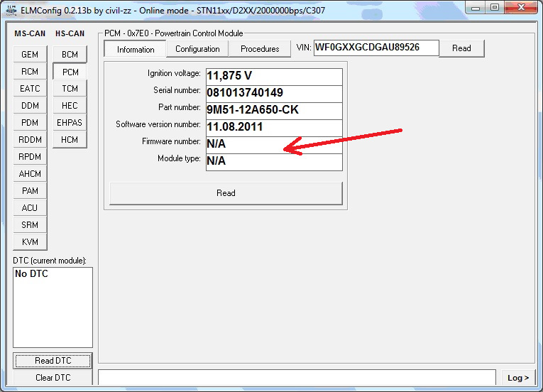Open the GEM module
Viewport: 543px width, 392px height.
[30, 55]
